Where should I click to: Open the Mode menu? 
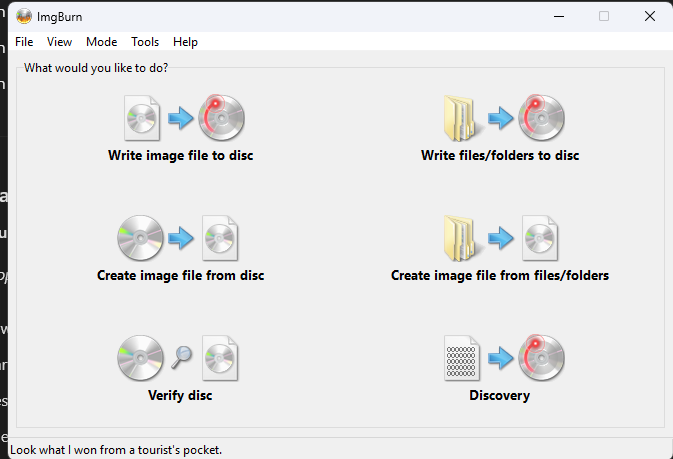coord(101,42)
